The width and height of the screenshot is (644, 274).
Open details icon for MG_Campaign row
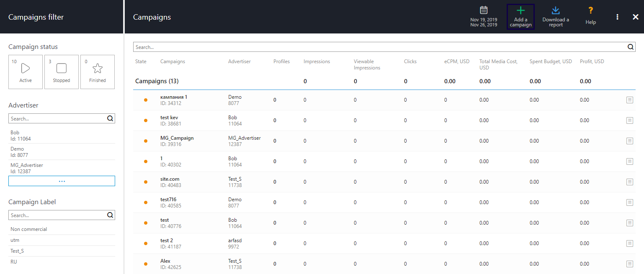(x=629, y=141)
